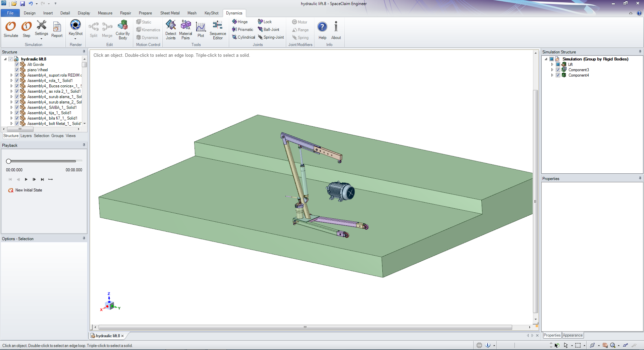Uncheck the piano Wheel component
The image size is (644, 350).
click(17, 70)
